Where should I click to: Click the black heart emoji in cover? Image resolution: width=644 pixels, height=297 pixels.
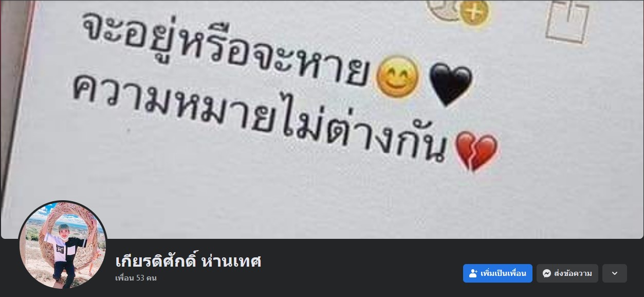[450, 84]
